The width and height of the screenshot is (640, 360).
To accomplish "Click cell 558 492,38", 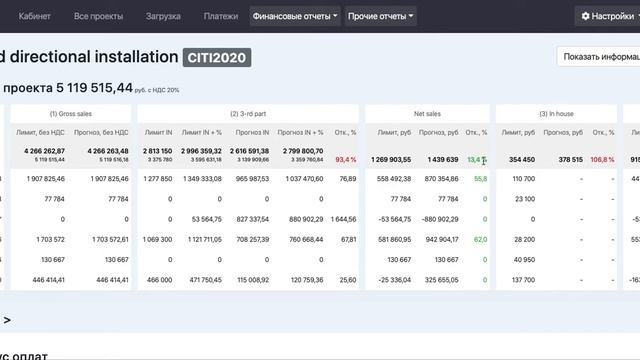I will 394,179.
